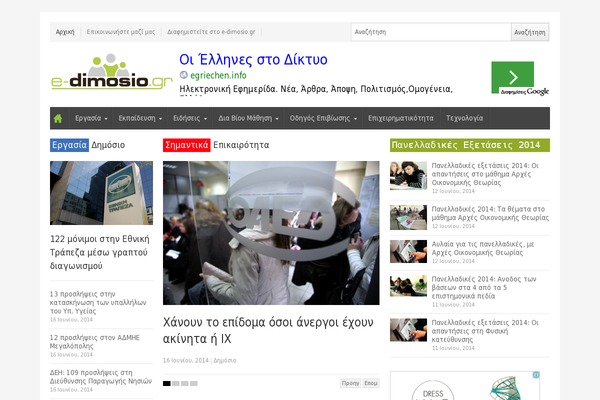Open thumbnail for Τα θέματα στο μάθημα

pos(408,217)
